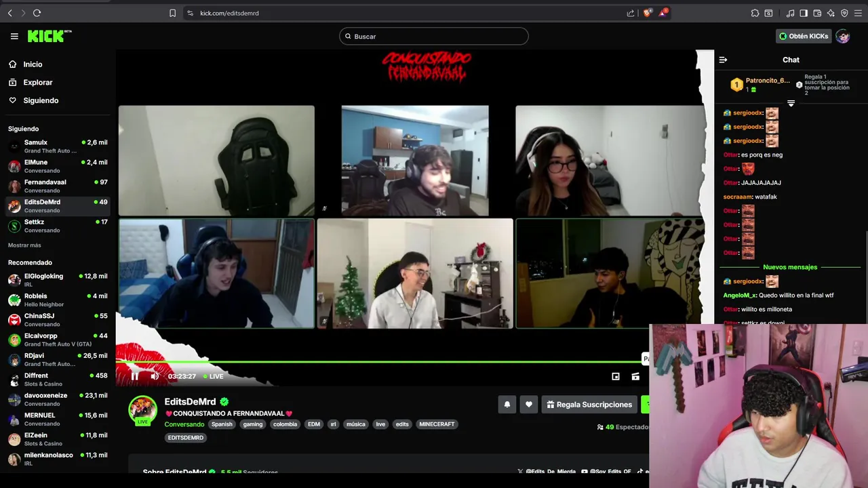Viewport: 868px width, 488px height.
Task: Click the Conversando category link
Action: point(184,424)
